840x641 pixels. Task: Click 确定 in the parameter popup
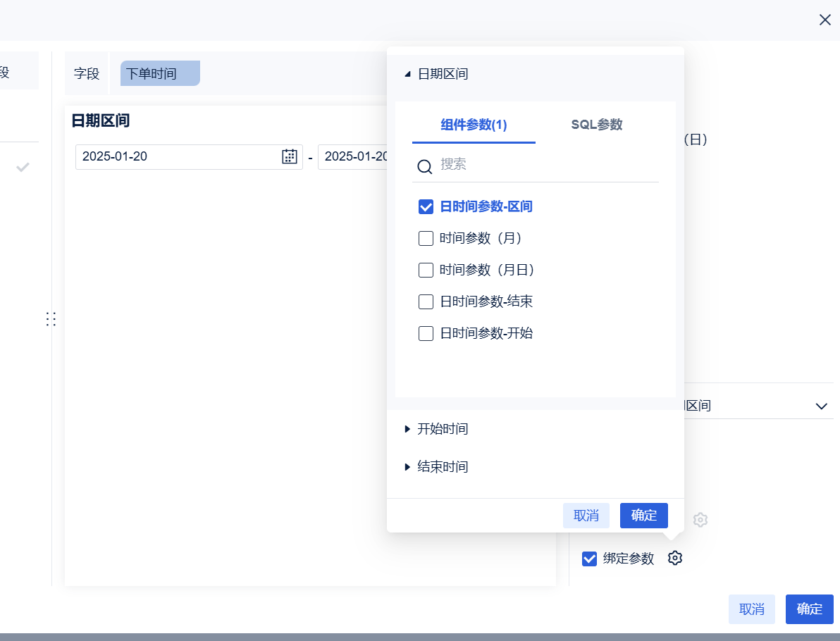point(643,516)
